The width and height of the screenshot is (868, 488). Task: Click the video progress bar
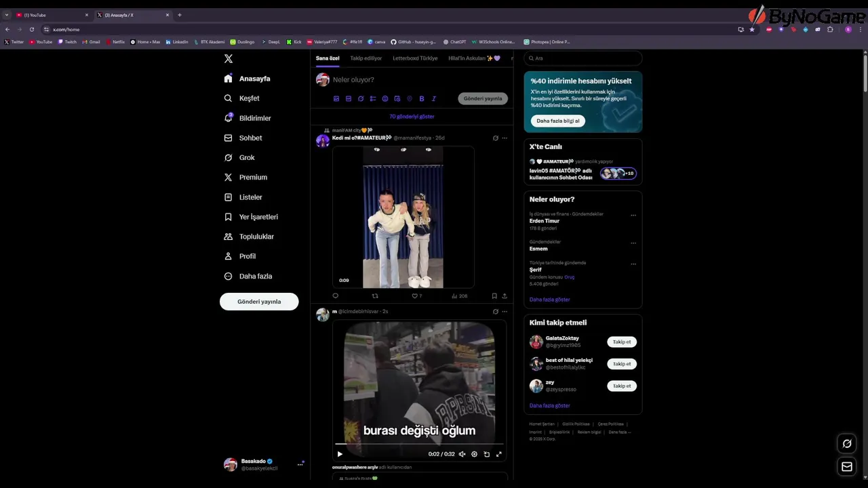[419, 444]
